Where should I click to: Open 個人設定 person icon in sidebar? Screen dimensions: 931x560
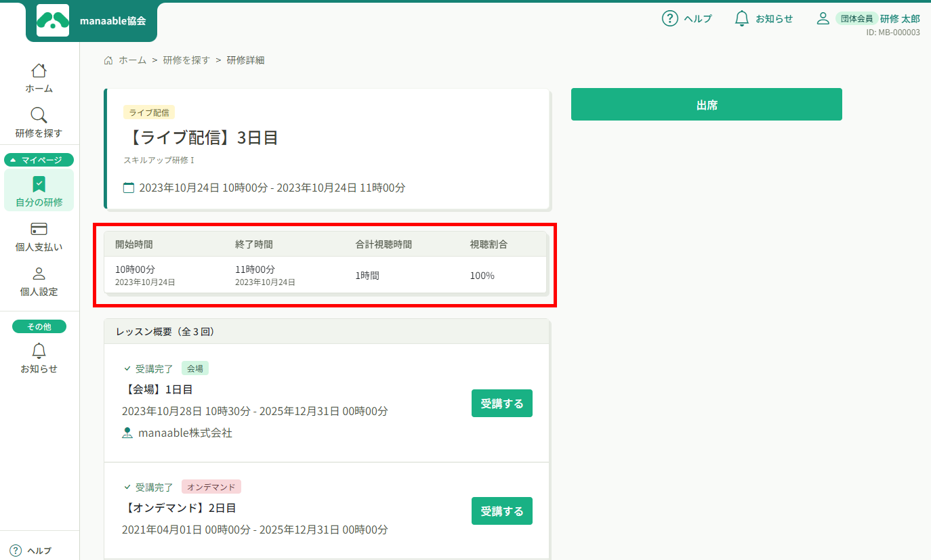[x=39, y=274]
